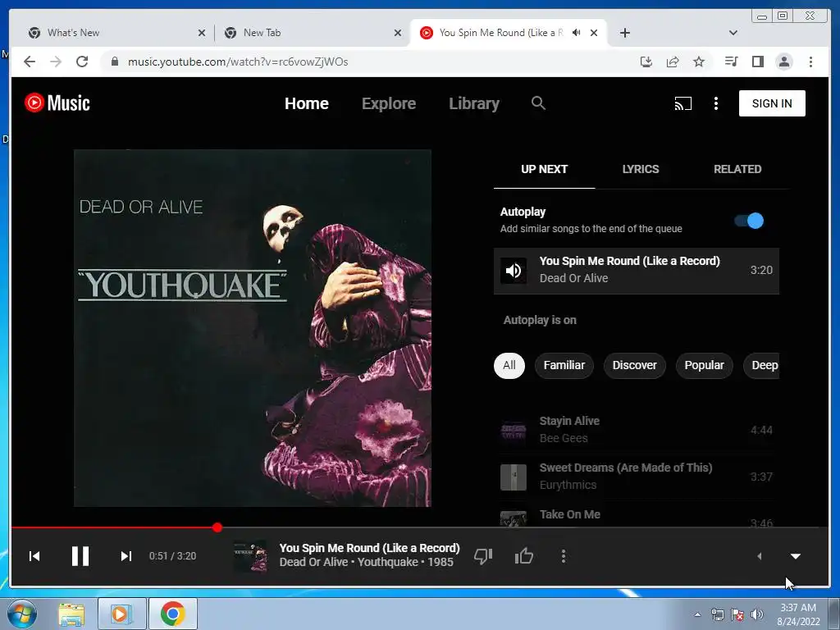The width and height of the screenshot is (840, 630).
Task: Open Chrome three-dot menu
Action: point(810,62)
